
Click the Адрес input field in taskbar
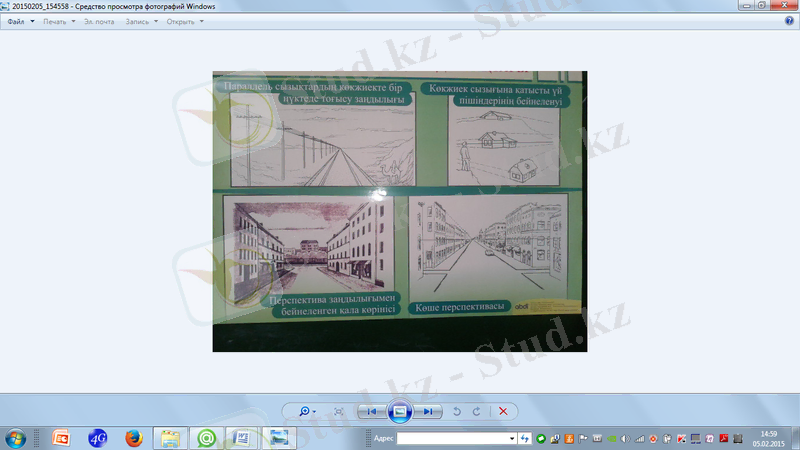coord(456,438)
